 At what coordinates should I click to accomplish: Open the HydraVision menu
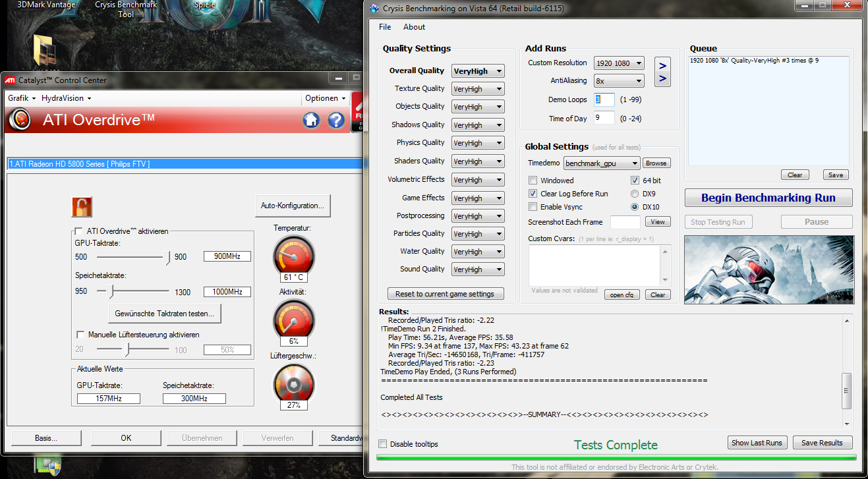click(66, 98)
